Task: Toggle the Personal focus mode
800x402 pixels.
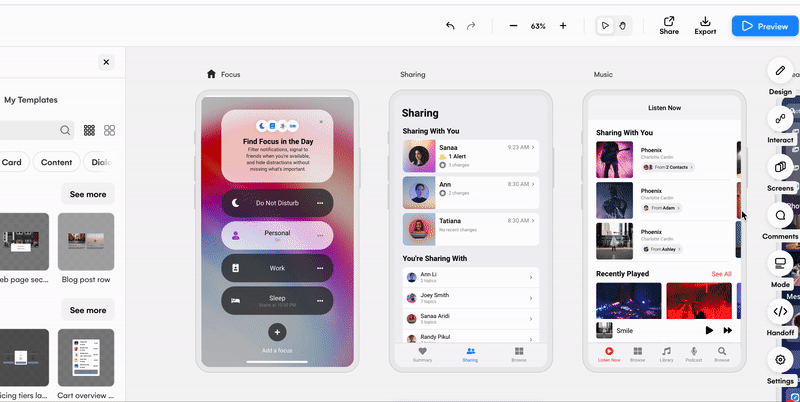Action: click(277, 235)
